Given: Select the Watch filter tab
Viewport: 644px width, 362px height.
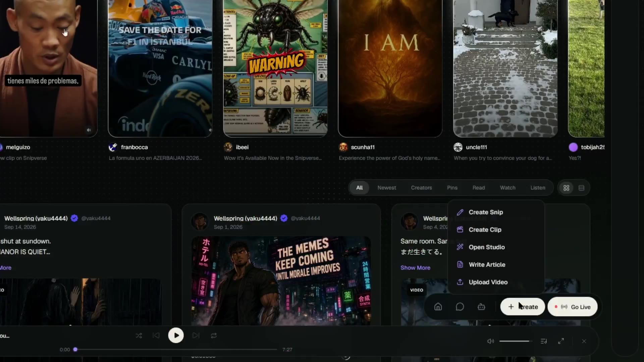Looking at the screenshot, I should (507, 188).
